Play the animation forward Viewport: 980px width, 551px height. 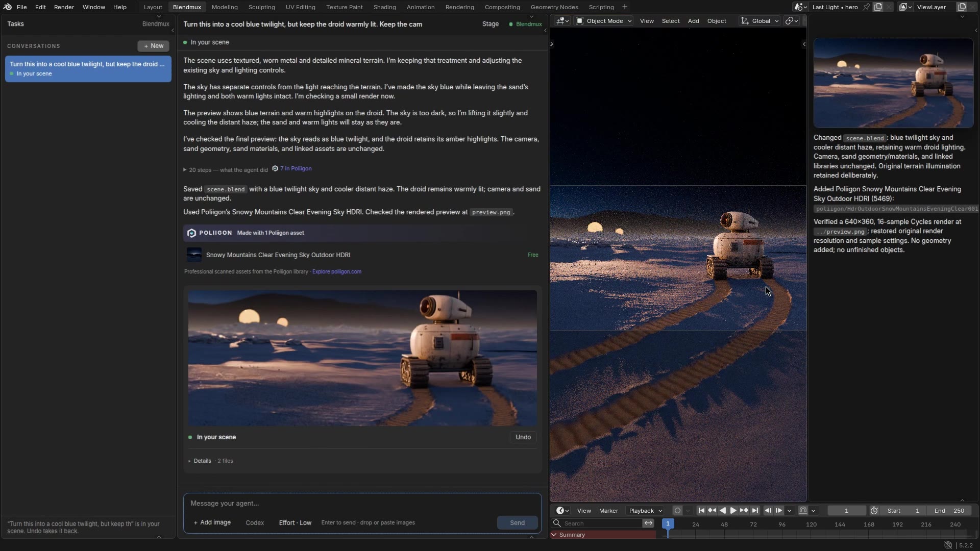click(x=733, y=511)
